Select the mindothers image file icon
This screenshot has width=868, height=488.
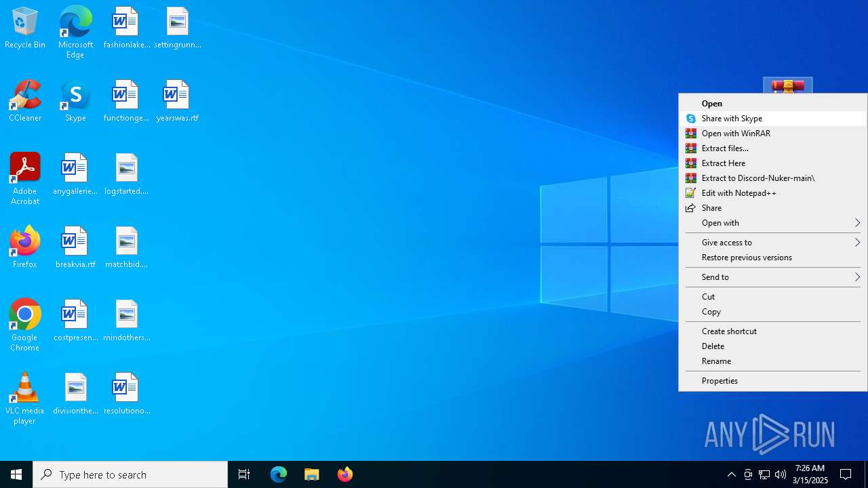click(x=126, y=321)
